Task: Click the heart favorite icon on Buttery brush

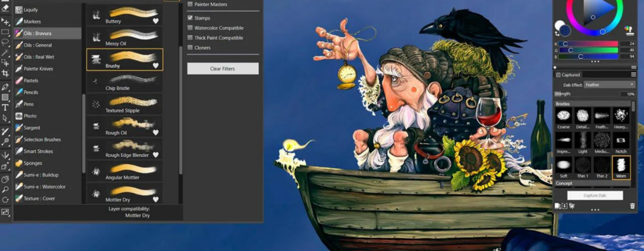Action: pos(155,21)
